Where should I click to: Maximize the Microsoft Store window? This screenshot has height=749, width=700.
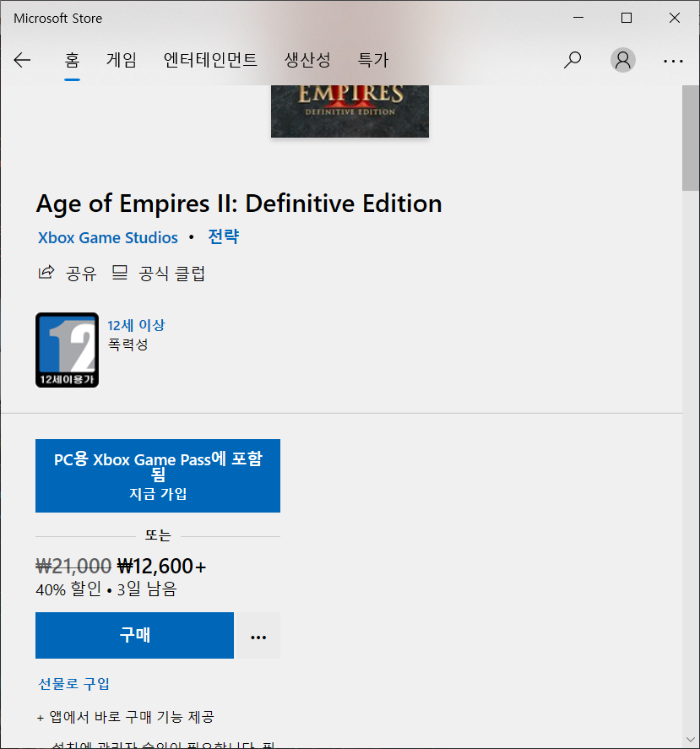click(627, 18)
